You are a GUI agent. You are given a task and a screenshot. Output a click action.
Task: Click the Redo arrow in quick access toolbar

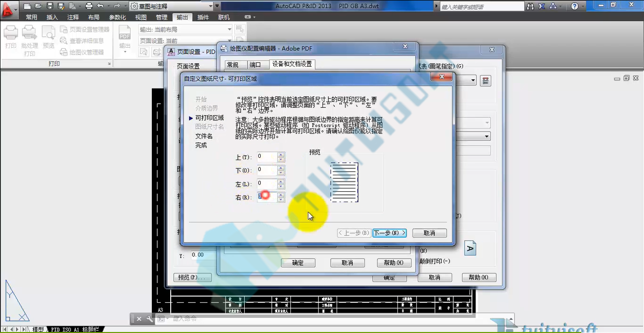[x=116, y=6]
